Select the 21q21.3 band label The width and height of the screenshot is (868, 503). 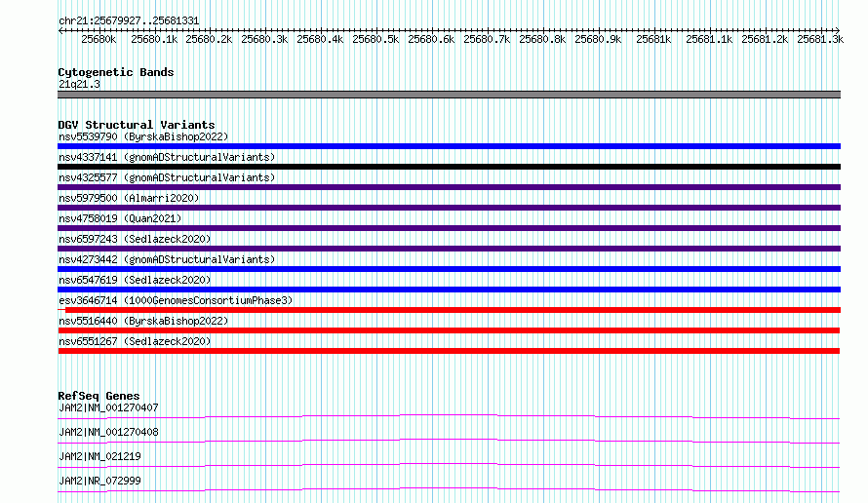click(x=79, y=84)
